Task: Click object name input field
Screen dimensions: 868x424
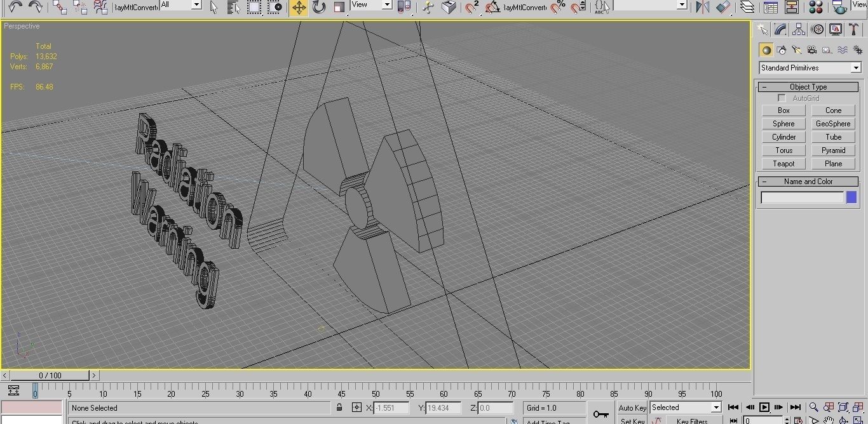Action: pos(802,198)
